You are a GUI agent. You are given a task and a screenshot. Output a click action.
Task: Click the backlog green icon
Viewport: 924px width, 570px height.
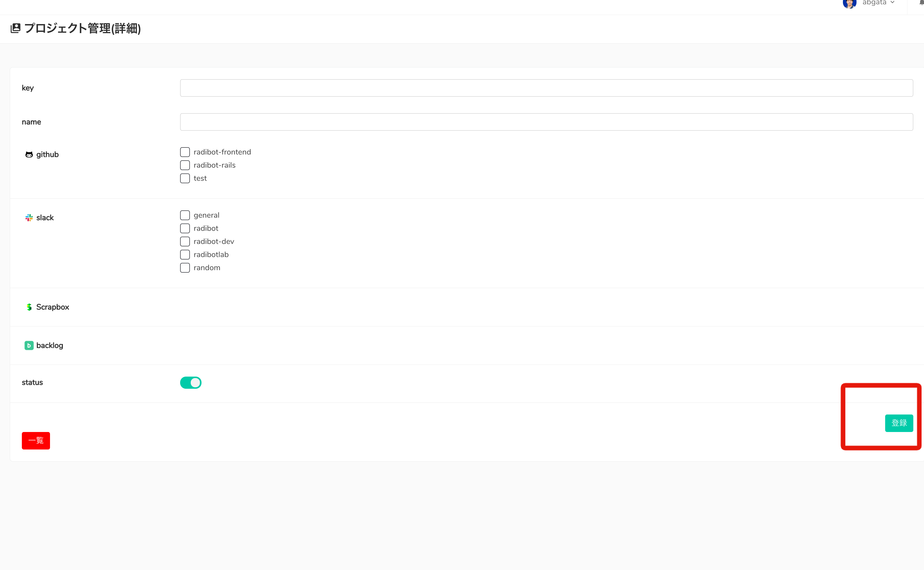(29, 345)
